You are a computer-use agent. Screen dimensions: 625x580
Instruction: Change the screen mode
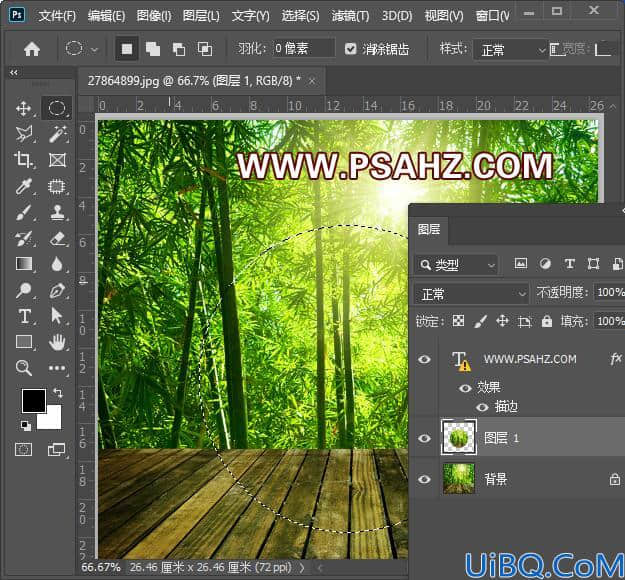tap(57, 450)
